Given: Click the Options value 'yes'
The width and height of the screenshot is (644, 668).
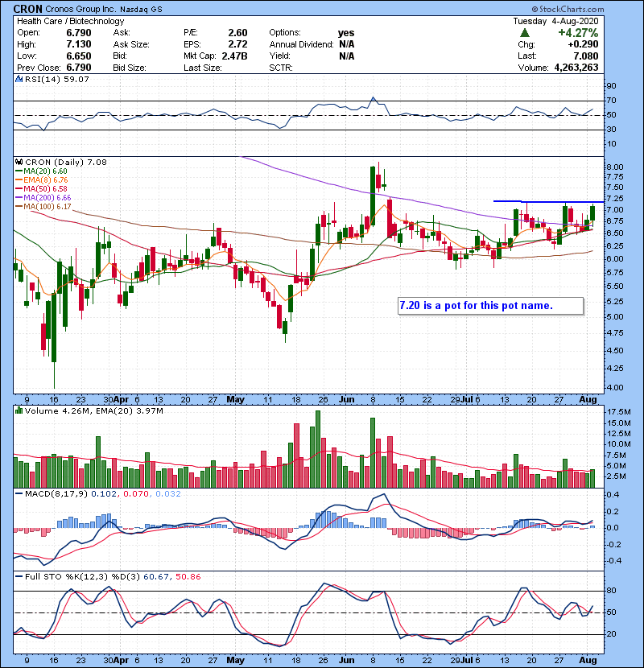Looking at the screenshot, I should (x=346, y=33).
